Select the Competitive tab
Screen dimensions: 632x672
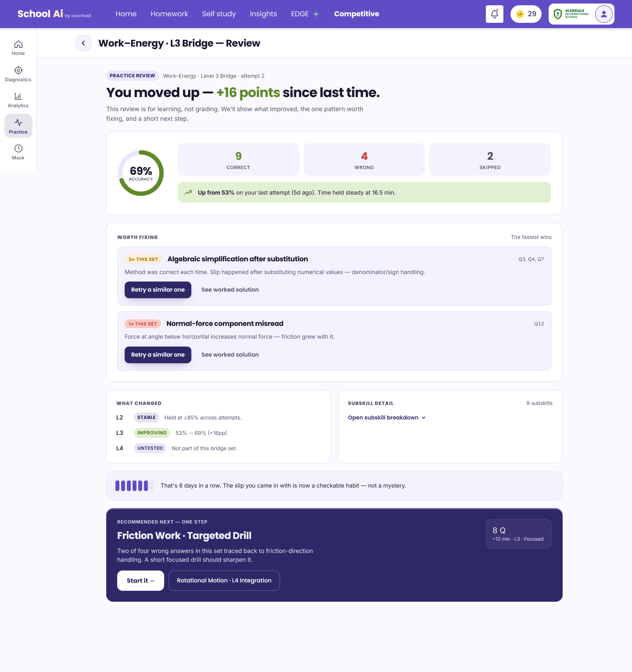357,14
